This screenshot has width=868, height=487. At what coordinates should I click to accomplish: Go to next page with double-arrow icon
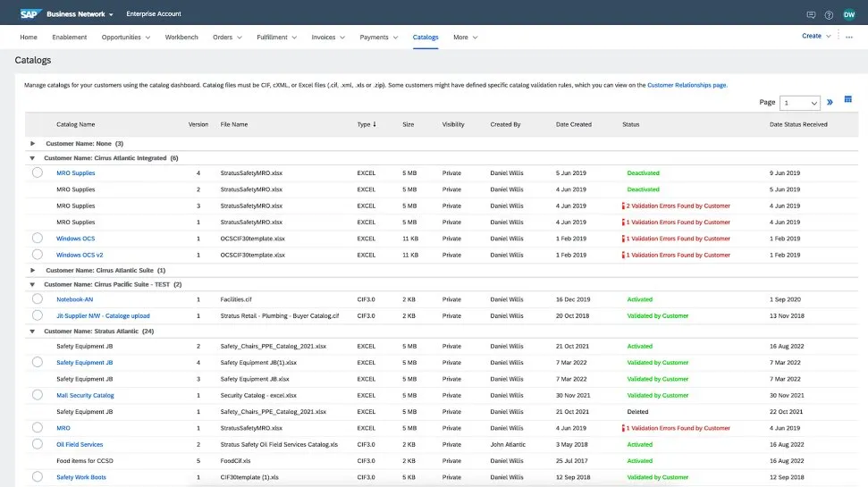[x=830, y=102]
